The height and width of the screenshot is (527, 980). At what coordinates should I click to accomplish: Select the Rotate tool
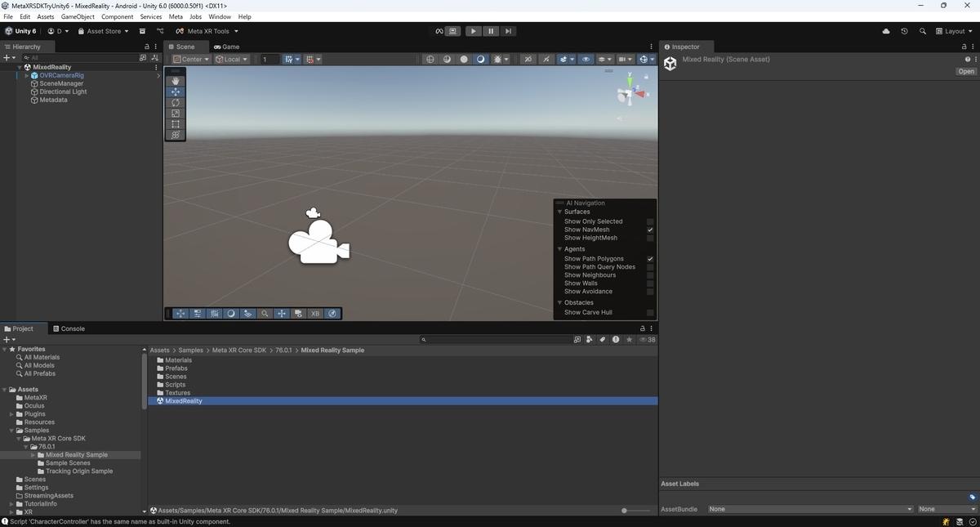[176, 103]
